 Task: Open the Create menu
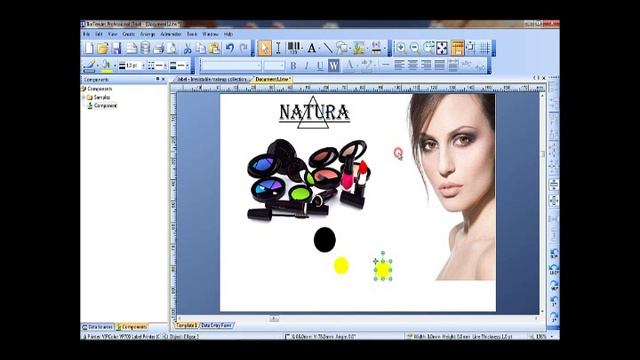[129, 34]
